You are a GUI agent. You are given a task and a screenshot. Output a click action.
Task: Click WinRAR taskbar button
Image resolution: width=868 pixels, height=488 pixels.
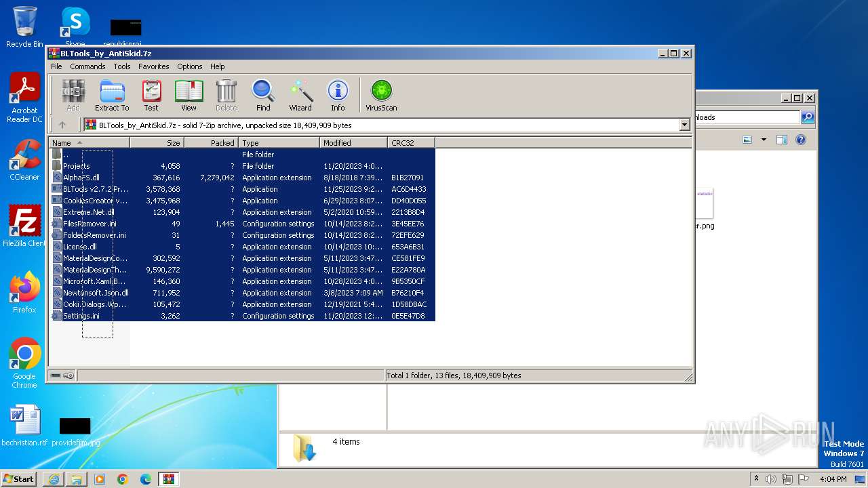pyautogui.click(x=168, y=479)
